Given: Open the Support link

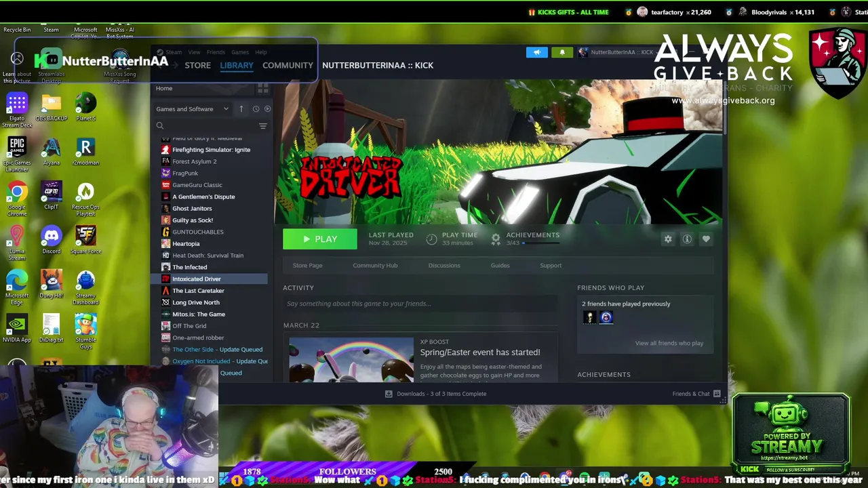Looking at the screenshot, I should coord(551,266).
